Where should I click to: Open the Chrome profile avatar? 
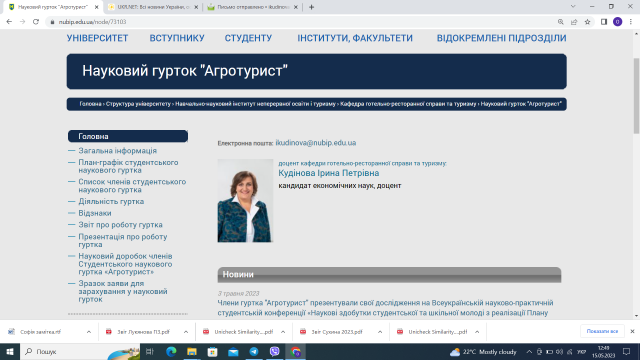617,22
